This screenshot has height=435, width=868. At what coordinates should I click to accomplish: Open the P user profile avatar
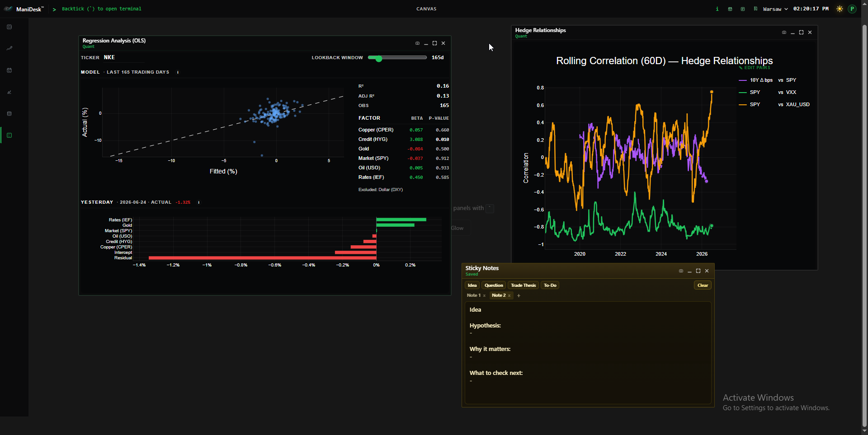click(852, 9)
